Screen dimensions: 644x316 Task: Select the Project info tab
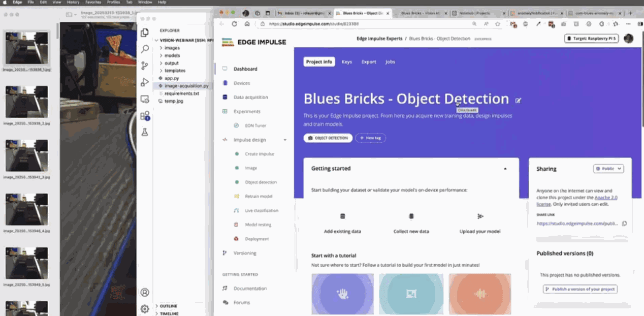(319, 62)
